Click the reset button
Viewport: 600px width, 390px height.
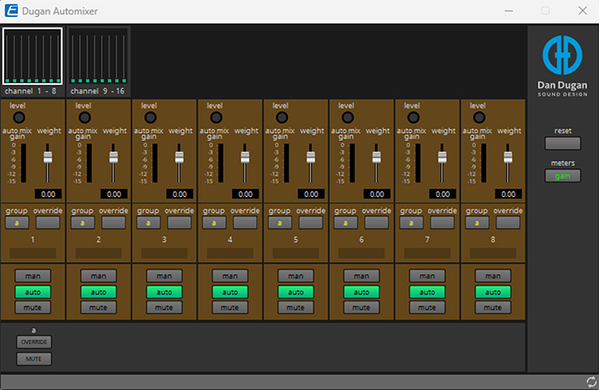[562, 144]
